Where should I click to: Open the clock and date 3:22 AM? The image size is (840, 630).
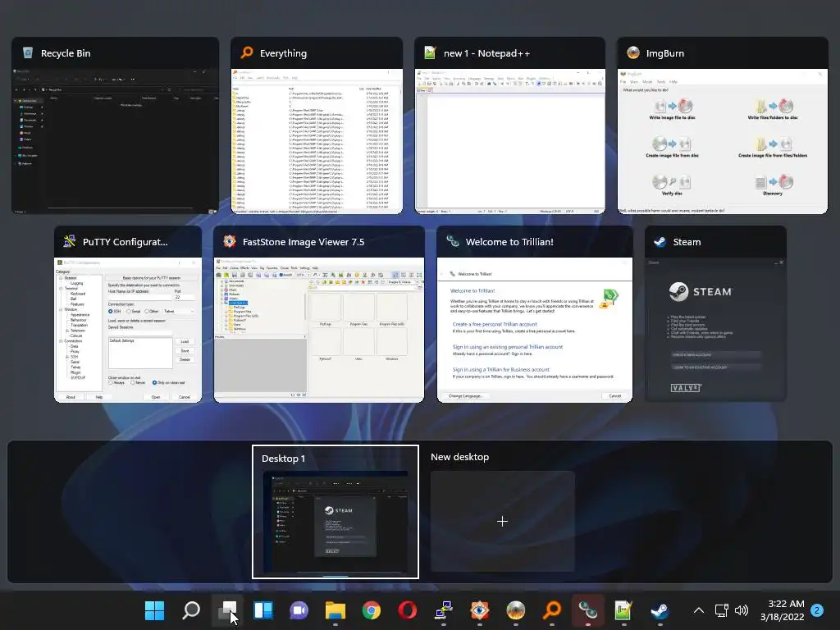tap(782, 610)
